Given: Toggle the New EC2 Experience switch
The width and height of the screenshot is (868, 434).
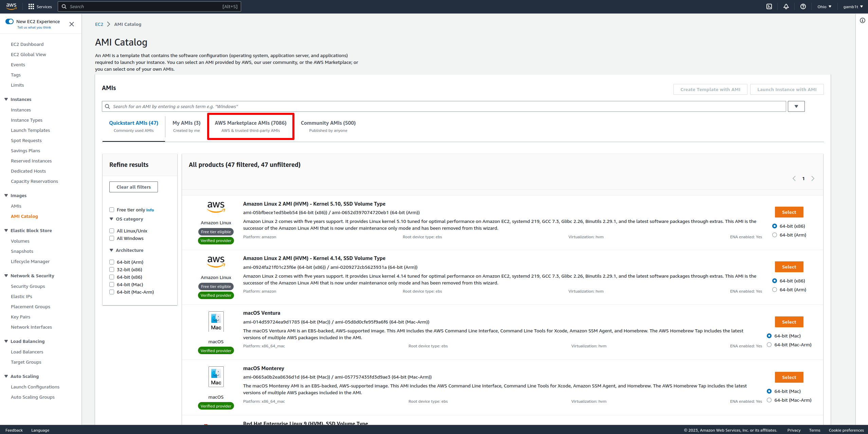Looking at the screenshot, I should pos(10,21).
